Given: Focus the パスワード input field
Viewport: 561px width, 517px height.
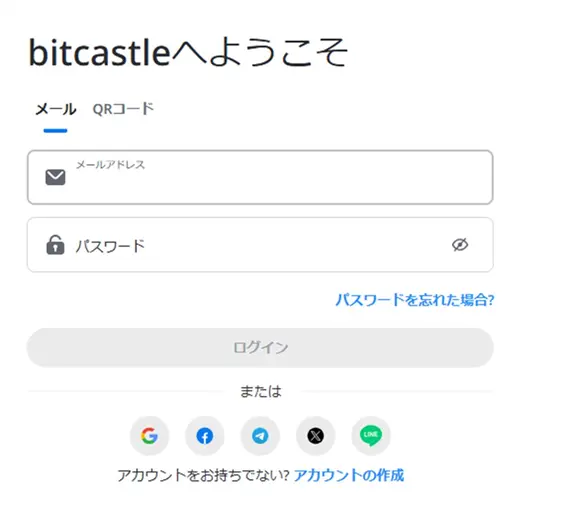Looking at the screenshot, I should [260, 245].
